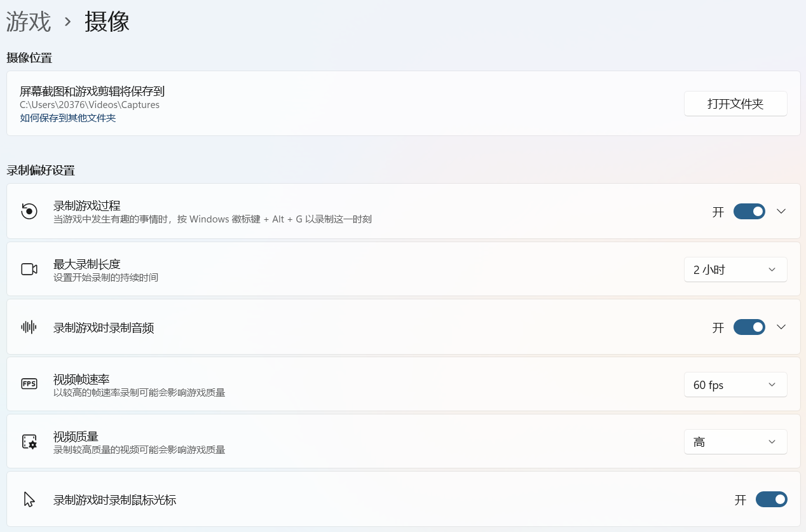This screenshot has width=806, height=532.
Task: Open the 最大录制长度 dropdown showing 2 小时
Action: tap(735, 269)
